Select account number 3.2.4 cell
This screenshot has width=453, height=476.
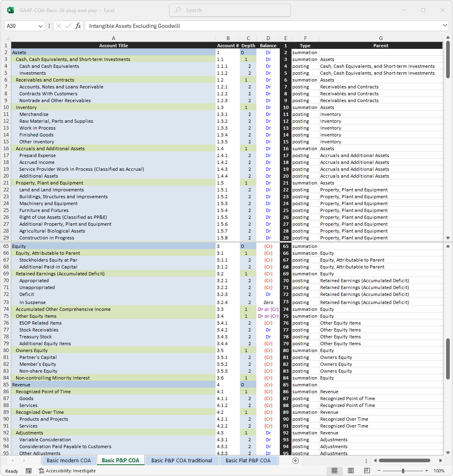coord(228,302)
